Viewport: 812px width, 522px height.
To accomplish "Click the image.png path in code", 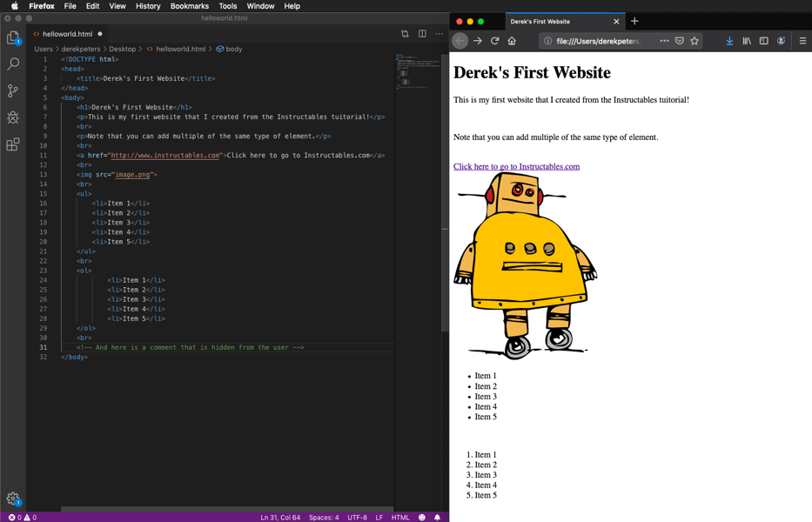I will (x=132, y=175).
